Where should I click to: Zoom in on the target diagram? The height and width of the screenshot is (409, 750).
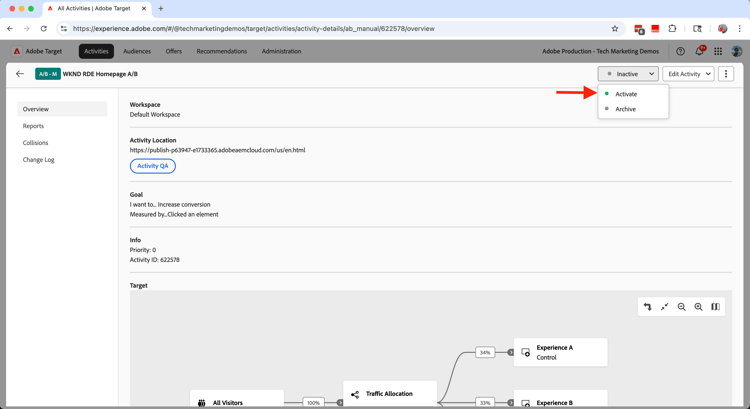click(698, 307)
